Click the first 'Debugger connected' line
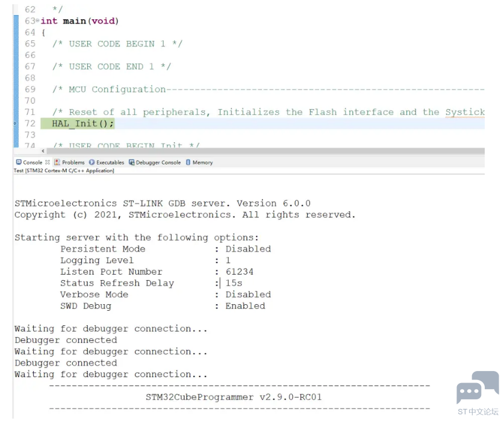The image size is (504, 421). pos(66,340)
